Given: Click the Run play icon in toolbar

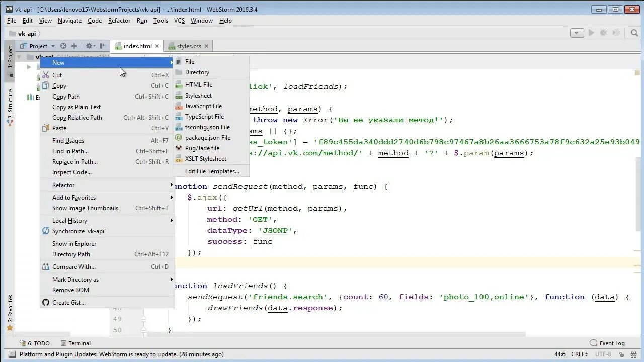Looking at the screenshot, I should pos(591,33).
